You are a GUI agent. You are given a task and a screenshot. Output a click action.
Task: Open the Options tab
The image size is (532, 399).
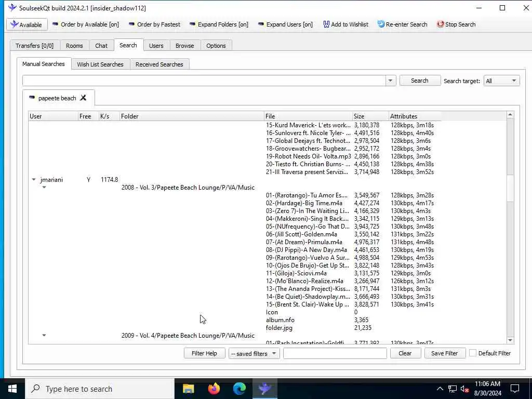click(216, 46)
